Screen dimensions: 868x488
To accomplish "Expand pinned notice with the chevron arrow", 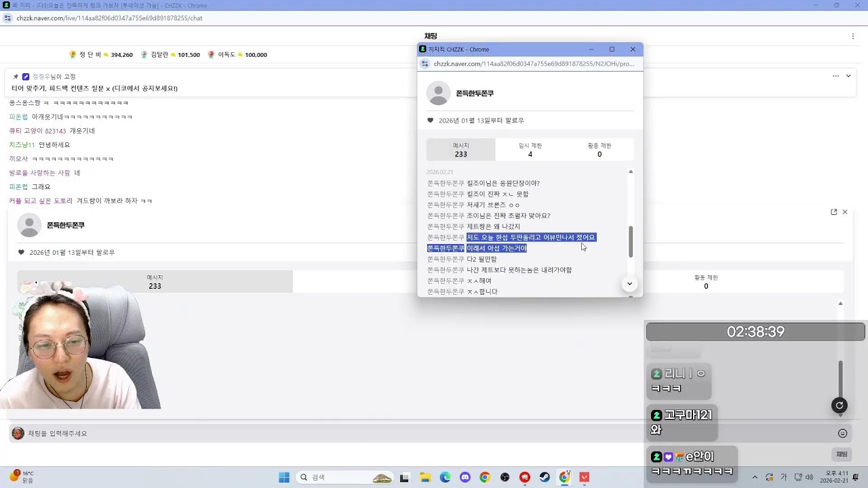I will click(x=848, y=76).
